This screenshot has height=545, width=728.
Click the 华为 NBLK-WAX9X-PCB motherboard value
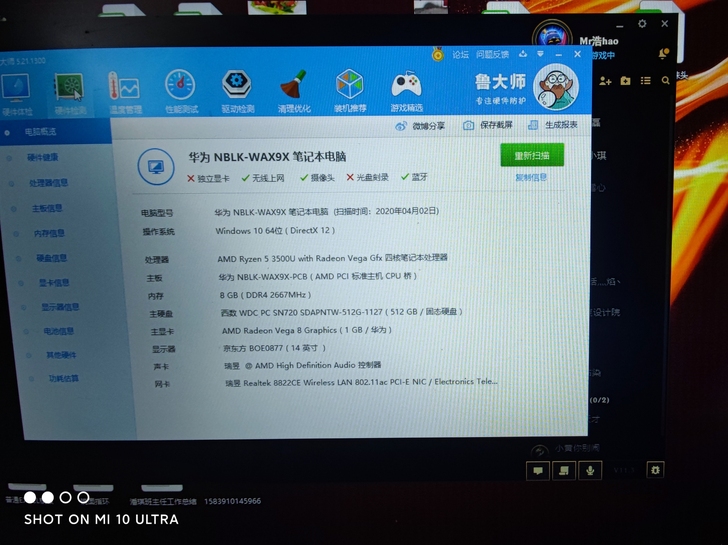pyautogui.click(x=318, y=276)
